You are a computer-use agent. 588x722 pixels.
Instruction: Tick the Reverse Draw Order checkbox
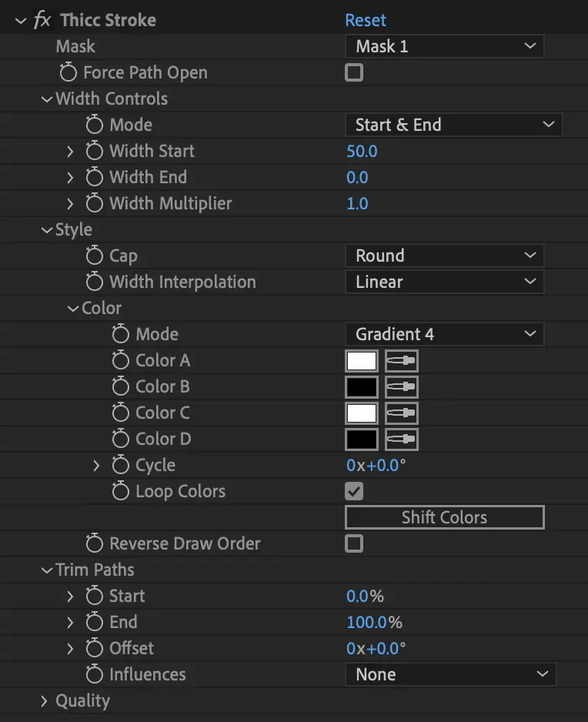pos(354,544)
